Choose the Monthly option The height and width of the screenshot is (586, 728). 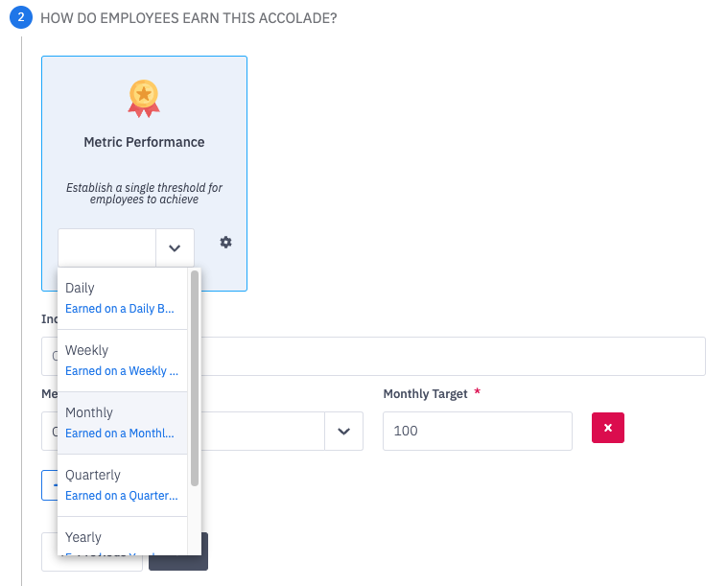123,423
